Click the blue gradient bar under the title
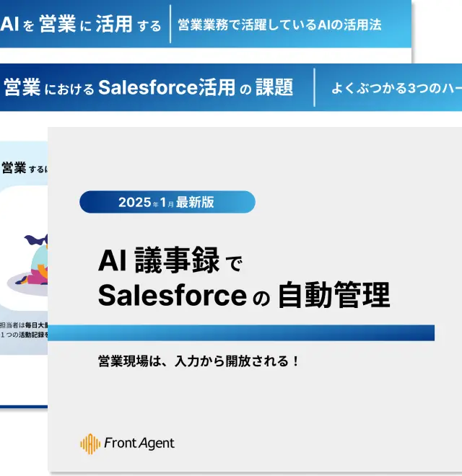Viewport: 462px width, 476px height. point(241,332)
